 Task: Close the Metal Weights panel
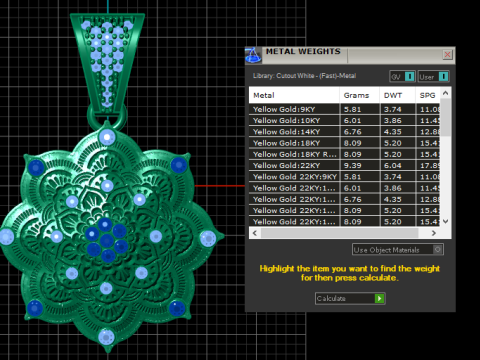[x=447, y=54]
